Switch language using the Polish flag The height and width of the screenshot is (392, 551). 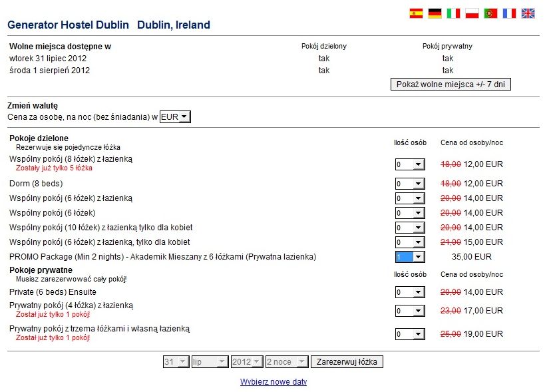472,13
